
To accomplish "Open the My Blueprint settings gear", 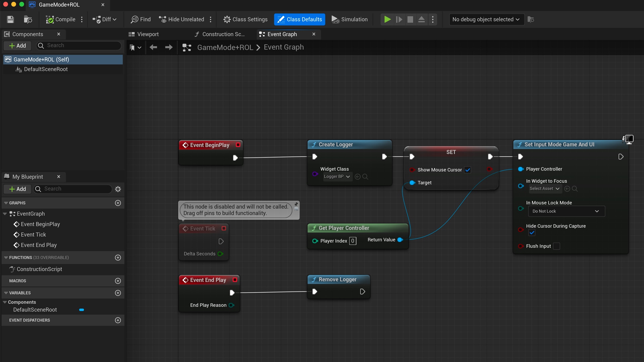I will tap(118, 189).
